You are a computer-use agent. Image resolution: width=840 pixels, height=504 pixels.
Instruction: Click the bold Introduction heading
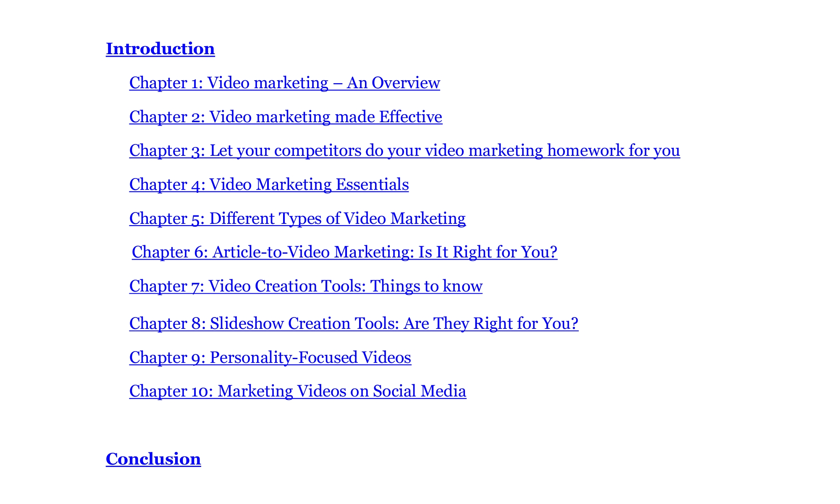point(160,49)
